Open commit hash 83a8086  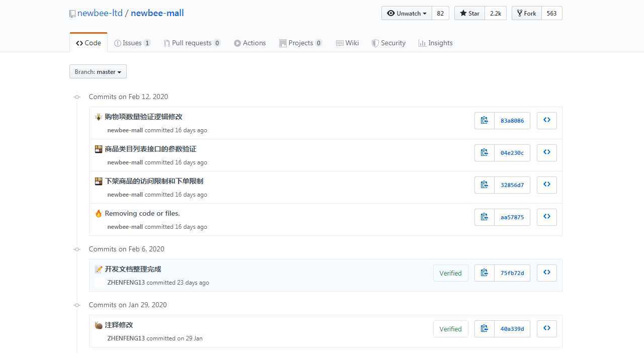tap(512, 121)
